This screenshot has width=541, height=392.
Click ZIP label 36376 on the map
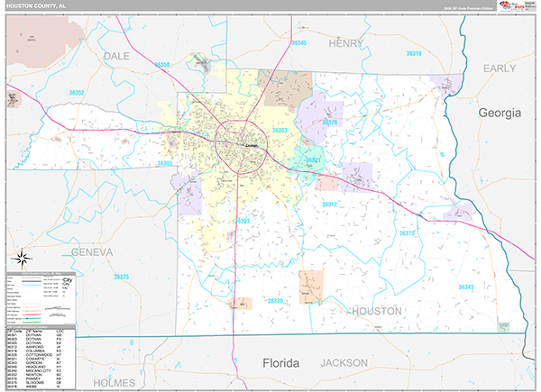(x=329, y=123)
